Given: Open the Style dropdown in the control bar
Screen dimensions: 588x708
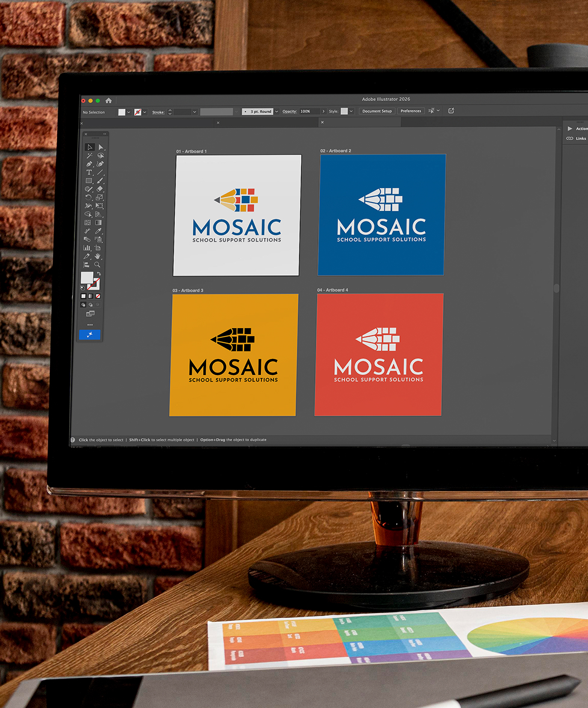Looking at the screenshot, I should pos(351,111).
